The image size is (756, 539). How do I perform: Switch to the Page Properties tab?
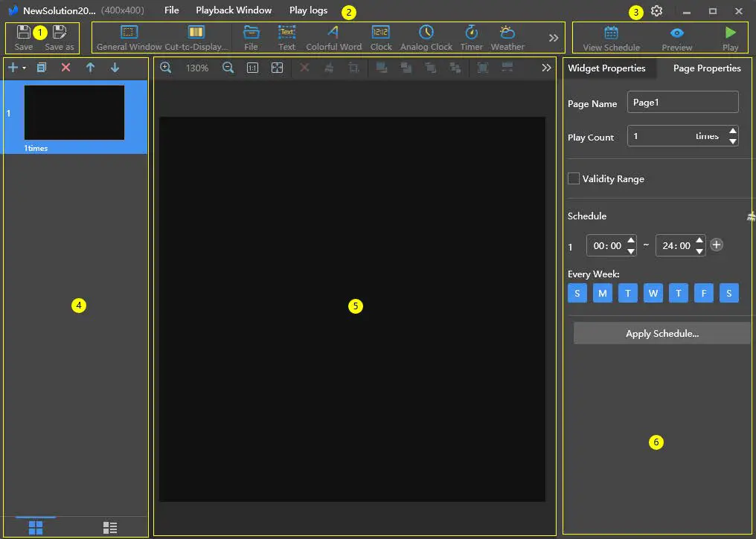[705, 68]
